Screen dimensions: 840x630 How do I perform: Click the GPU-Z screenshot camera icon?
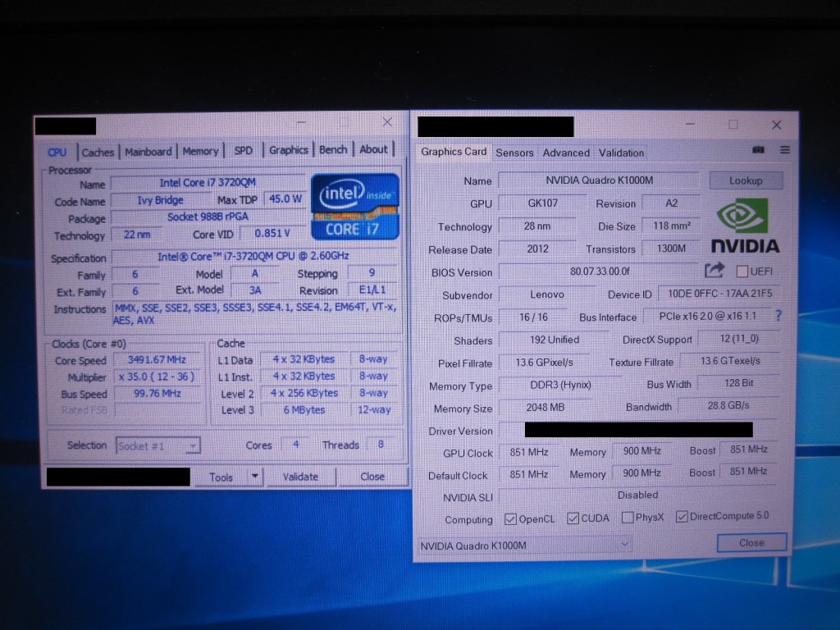click(758, 150)
